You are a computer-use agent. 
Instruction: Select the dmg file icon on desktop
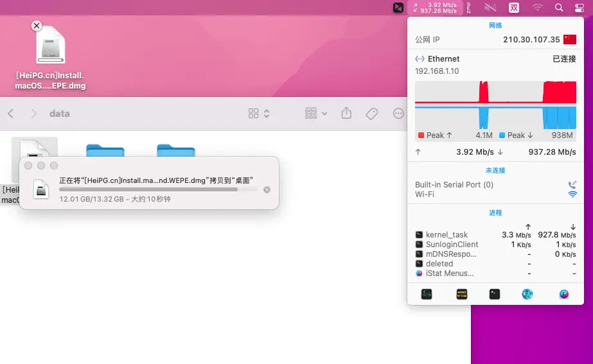coord(51,44)
